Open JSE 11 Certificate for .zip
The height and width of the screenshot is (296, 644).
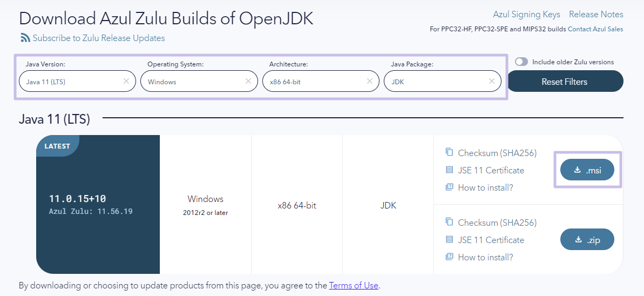point(491,240)
